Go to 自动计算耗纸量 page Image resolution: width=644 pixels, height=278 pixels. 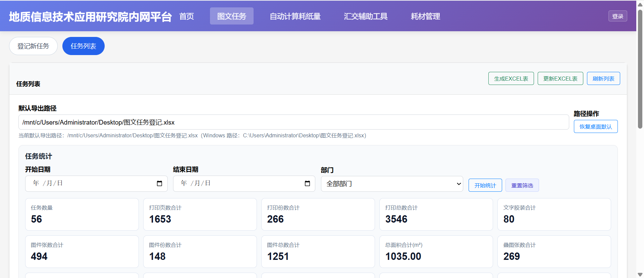point(295,16)
